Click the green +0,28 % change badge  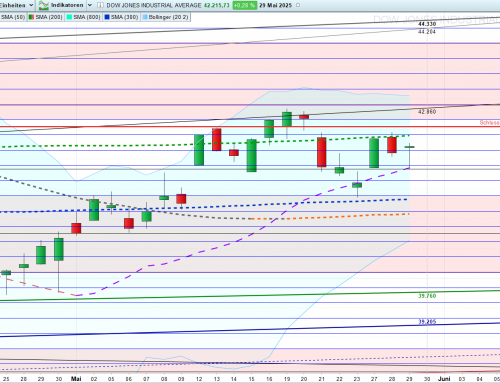point(244,5)
